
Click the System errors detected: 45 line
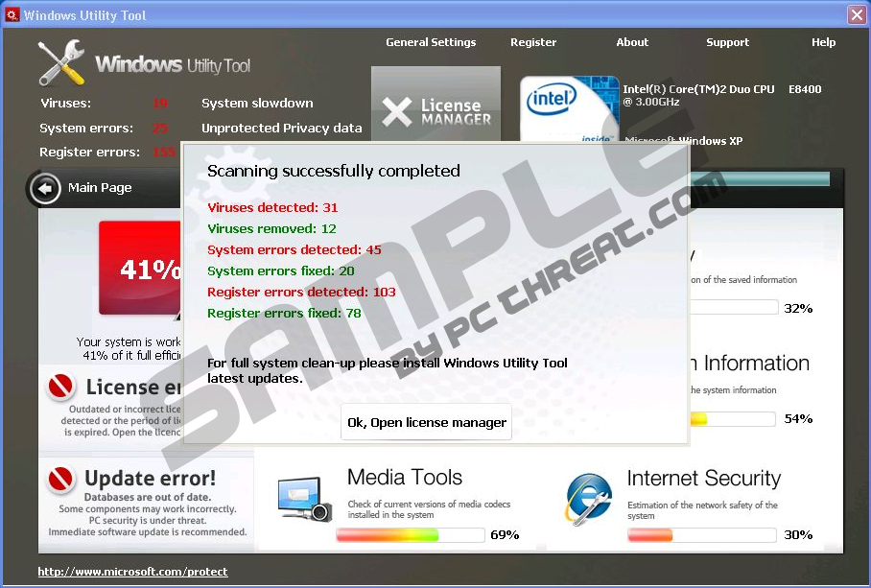click(294, 249)
